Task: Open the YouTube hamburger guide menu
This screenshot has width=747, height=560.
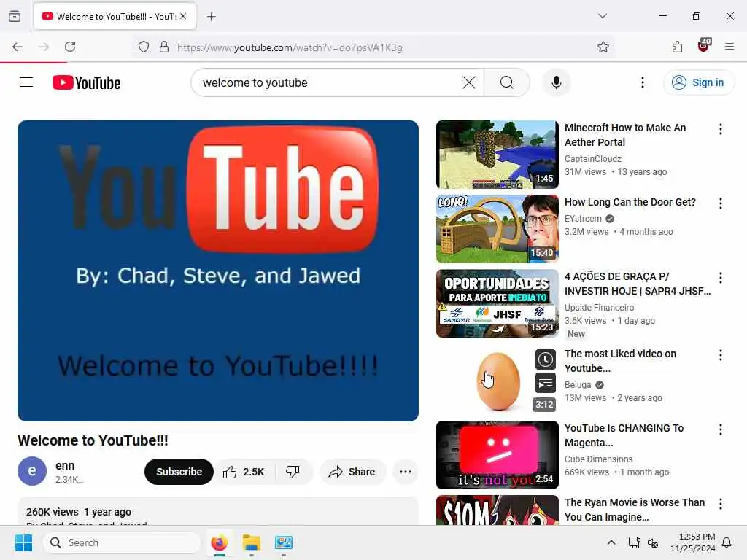Action: 26,82
